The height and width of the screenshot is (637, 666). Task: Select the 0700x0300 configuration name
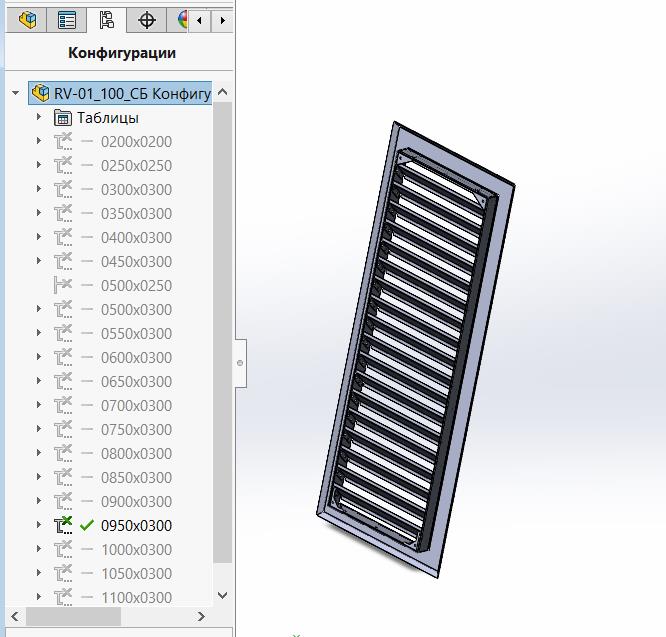136,406
